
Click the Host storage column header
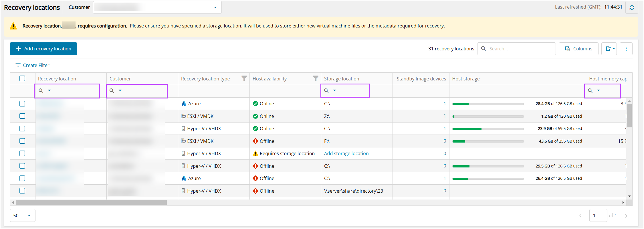466,79
